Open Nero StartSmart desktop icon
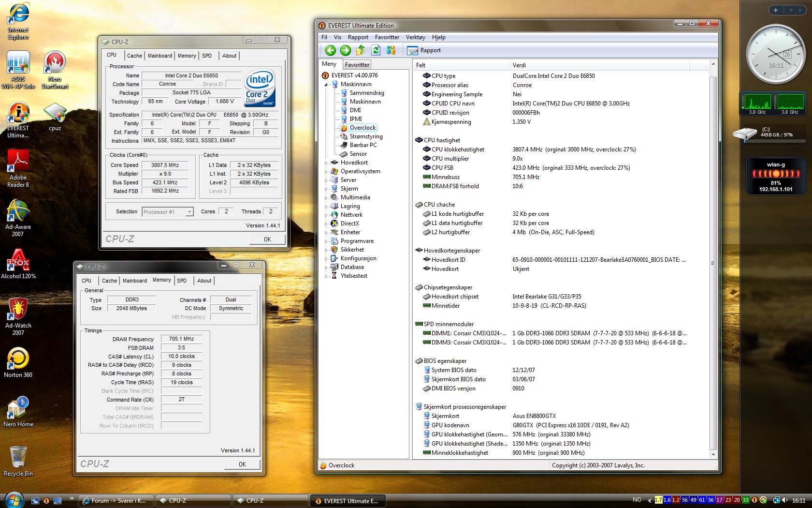 coord(55,70)
